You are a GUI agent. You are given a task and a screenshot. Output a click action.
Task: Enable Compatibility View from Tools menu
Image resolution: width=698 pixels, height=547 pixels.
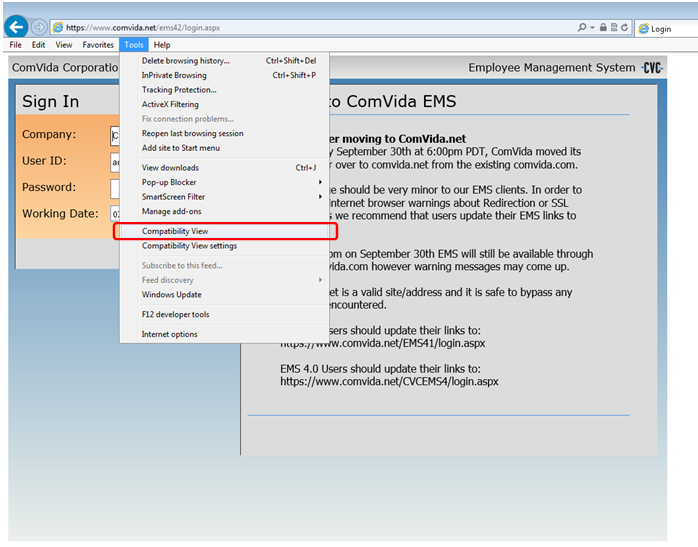pos(175,231)
